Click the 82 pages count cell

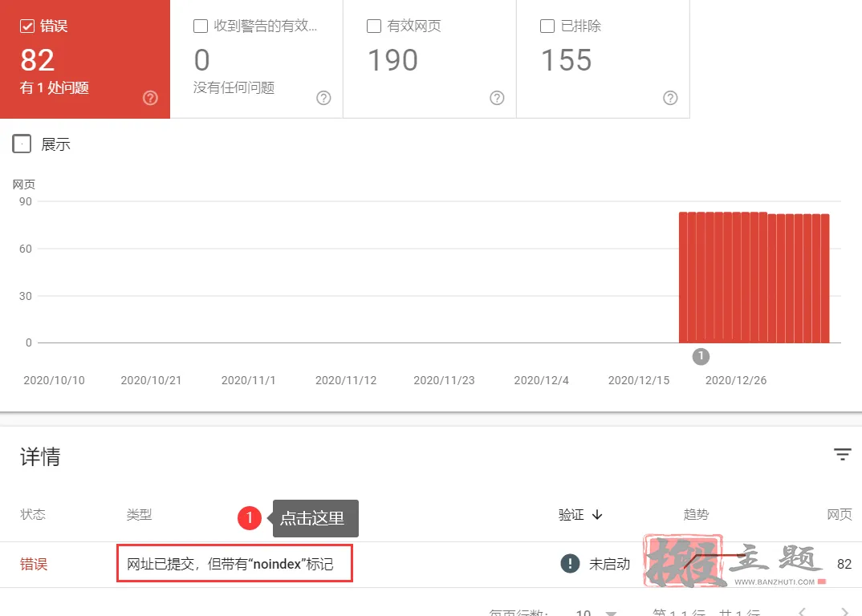click(x=844, y=564)
